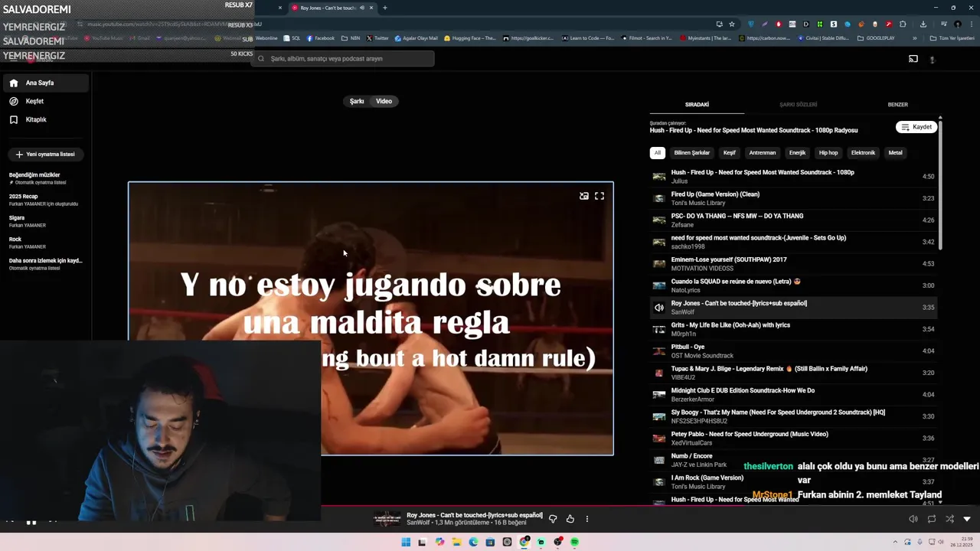Filter queue by Elektronik chip
The width and height of the screenshot is (980, 551).
[863, 152]
